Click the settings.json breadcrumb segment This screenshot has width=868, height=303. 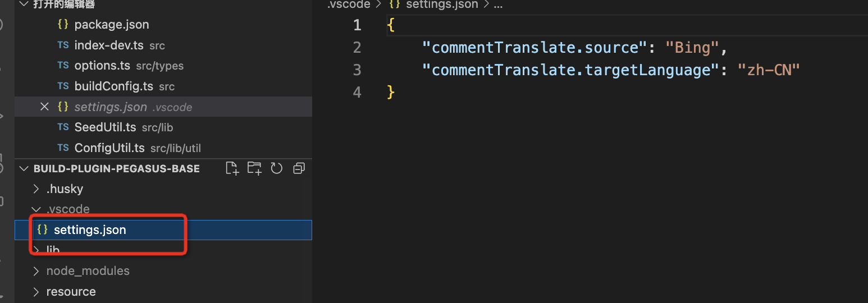442,4
